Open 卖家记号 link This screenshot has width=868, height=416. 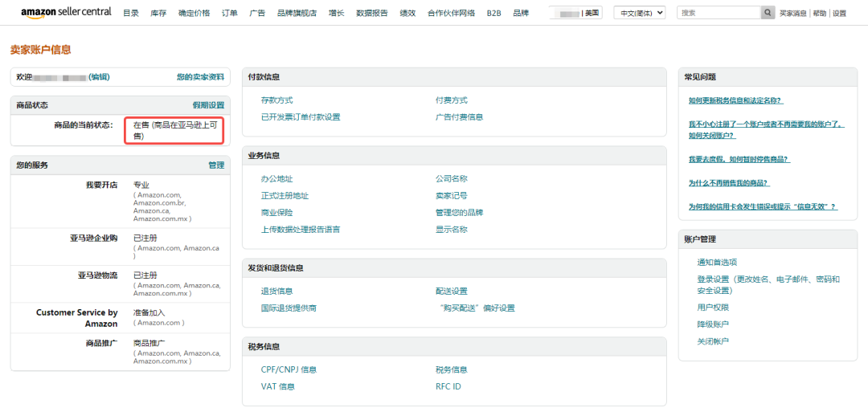(451, 195)
